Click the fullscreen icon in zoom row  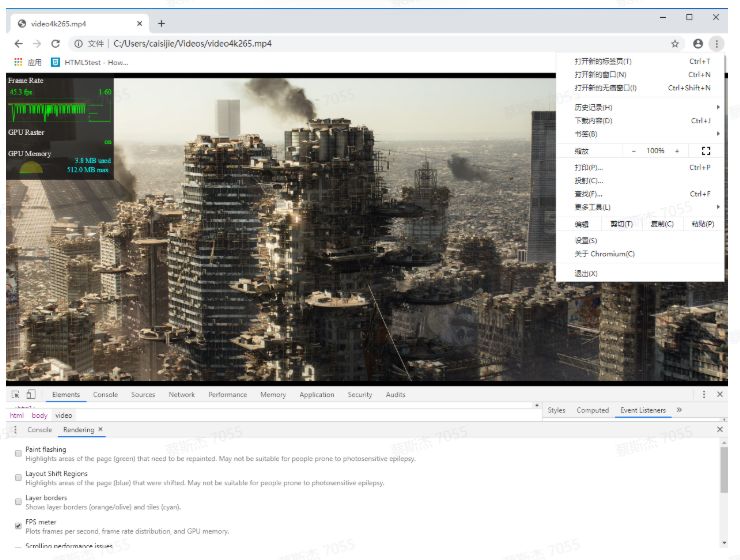[x=706, y=151]
